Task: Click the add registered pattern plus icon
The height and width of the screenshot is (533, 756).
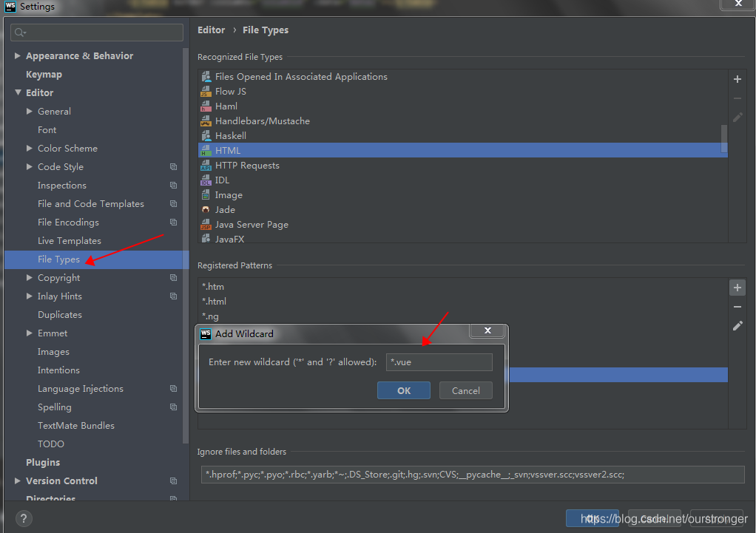Action: 738,288
